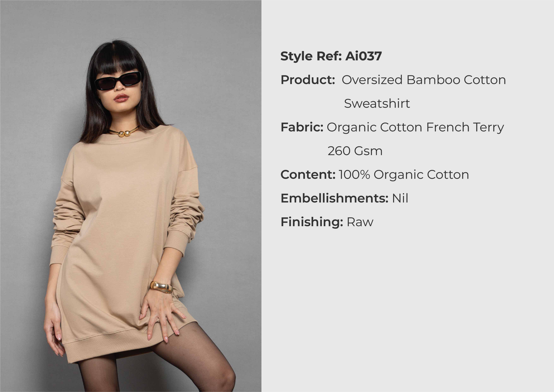Click the word Sweatshirt
The height and width of the screenshot is (392, 554).
pyautogui.click(x=377, y=104)
